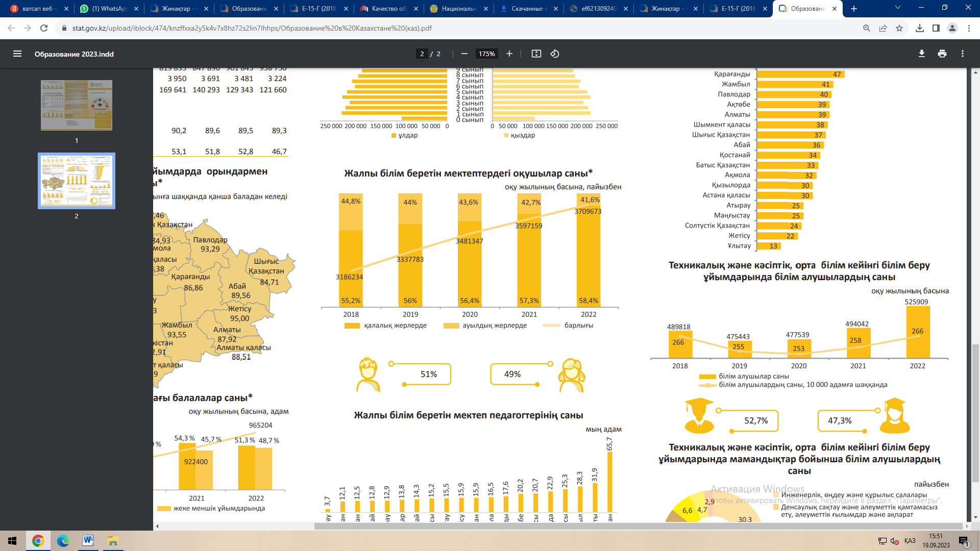The width and height of the screenshot is (980, 551).
Task: Click the PDF zoom out minus button
Action: (x=464, y=54)
